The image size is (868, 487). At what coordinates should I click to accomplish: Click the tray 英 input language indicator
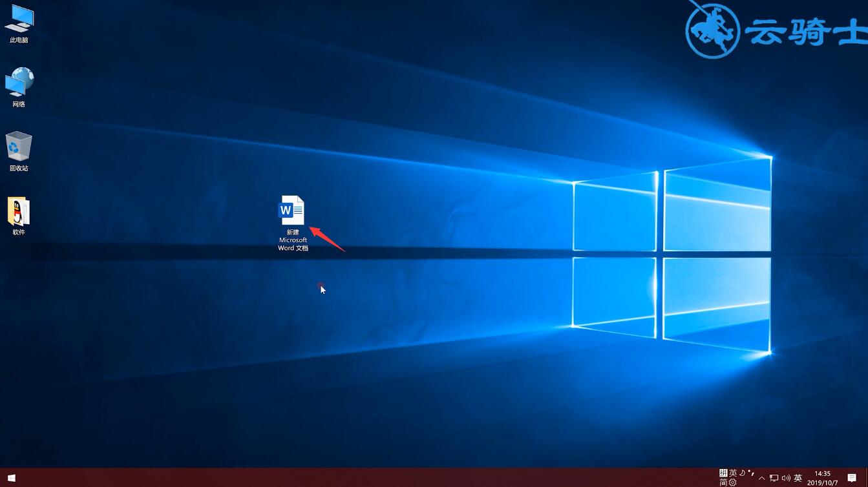(x=798, y=478)
